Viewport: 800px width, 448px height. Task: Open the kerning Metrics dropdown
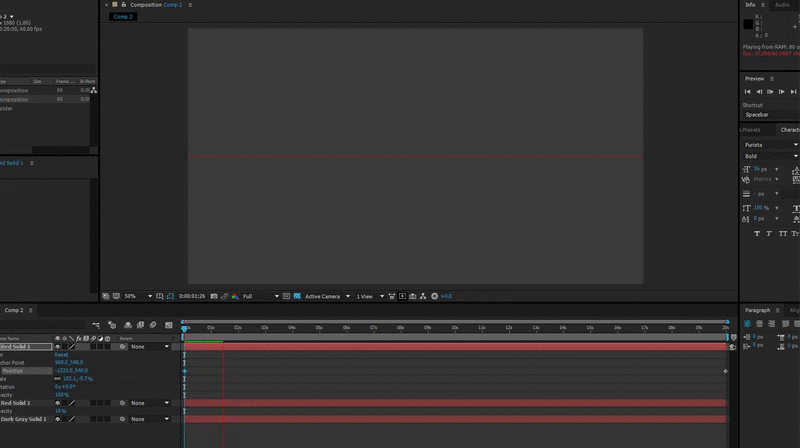(766, 179)
